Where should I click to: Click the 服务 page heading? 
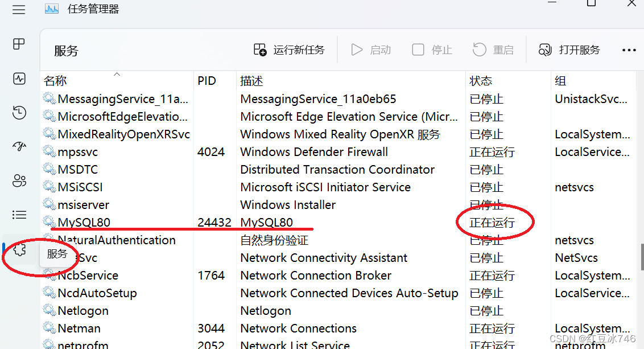(66, 51)
